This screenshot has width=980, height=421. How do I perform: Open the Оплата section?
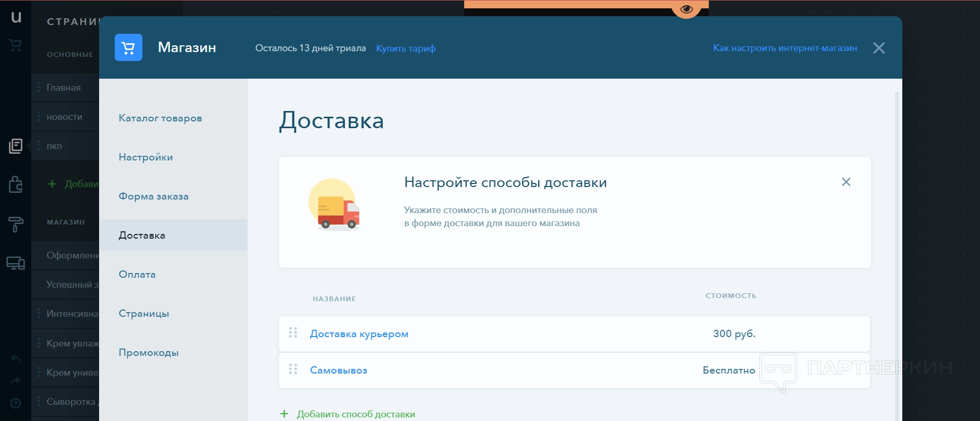(137, 275)
